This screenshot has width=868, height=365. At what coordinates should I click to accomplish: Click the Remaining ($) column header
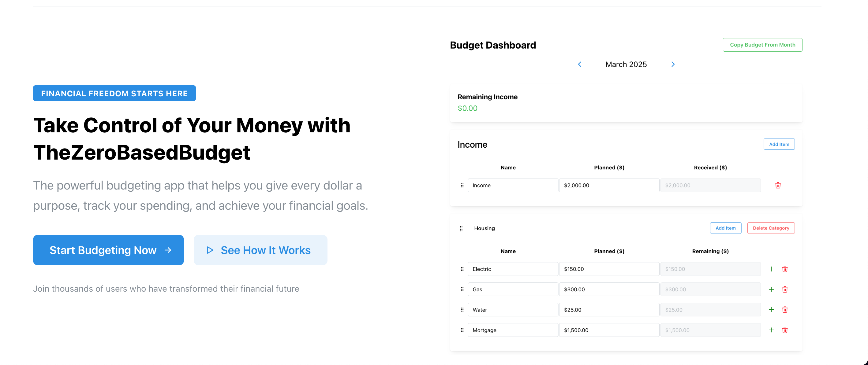tap(710, 251)
